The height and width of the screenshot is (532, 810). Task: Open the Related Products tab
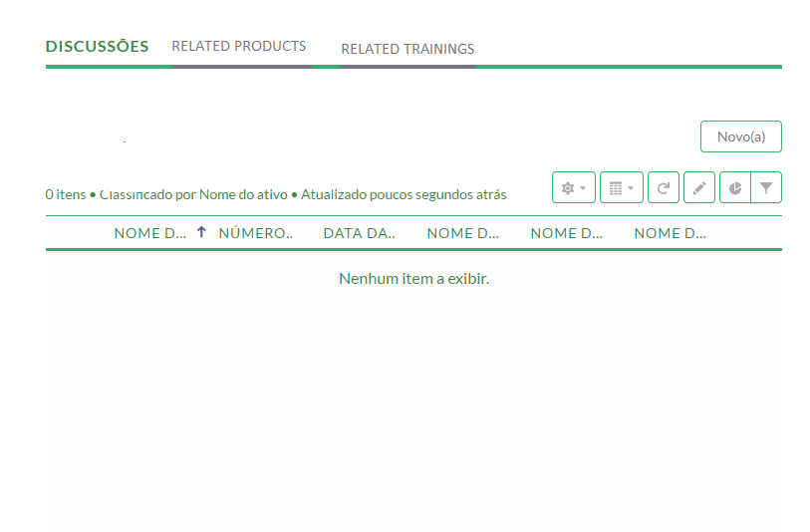tap(239, 47)
